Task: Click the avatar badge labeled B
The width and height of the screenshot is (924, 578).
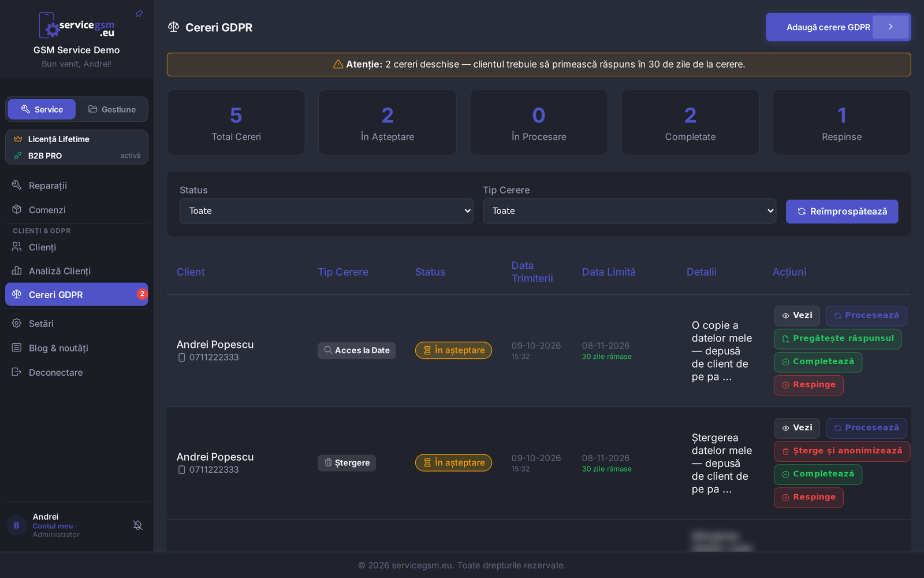Action: (x=16, y=525)
